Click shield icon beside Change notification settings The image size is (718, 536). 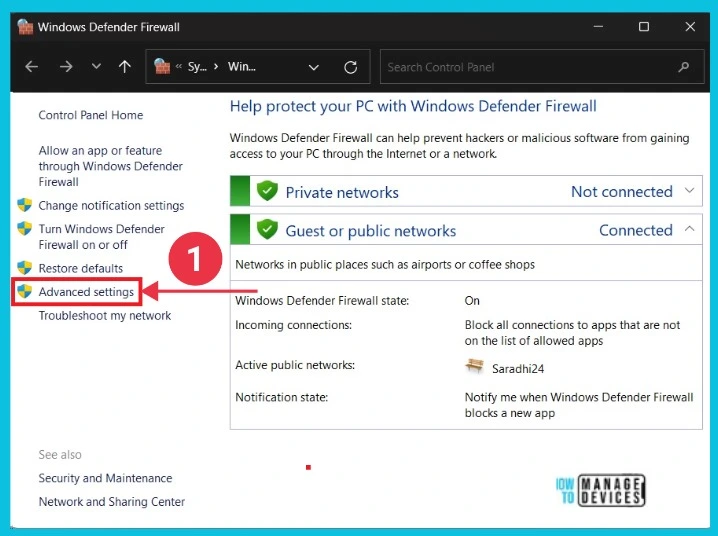coord(25,205)
